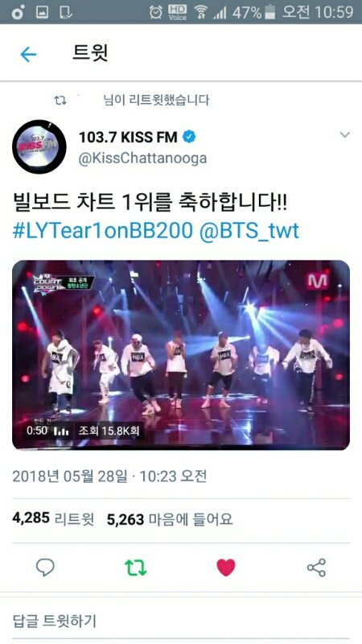Toggle the green retweet icon
This screenshot has width=362, height=644.
click(x=135, y=568)
